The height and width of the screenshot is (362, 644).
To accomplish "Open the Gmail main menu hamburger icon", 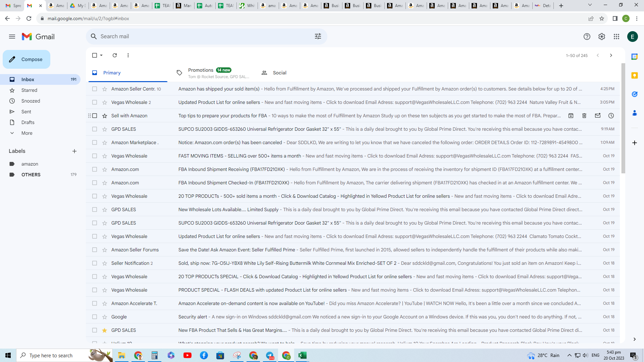I will click(x=12, y=37).
